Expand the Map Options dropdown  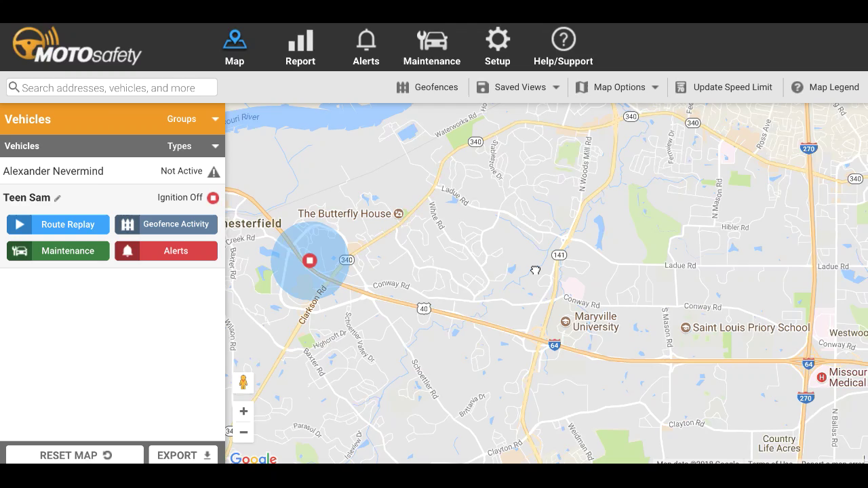pyautogui.click(x=618, y=87)
